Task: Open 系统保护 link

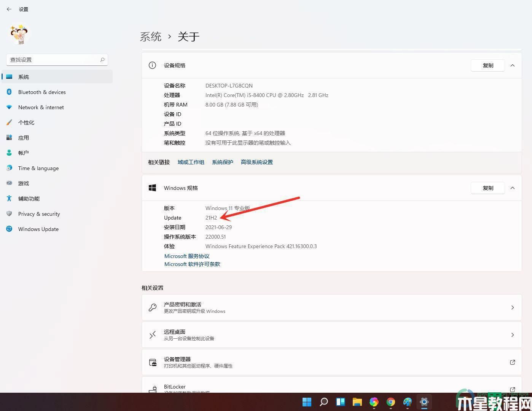Action: pyautogui.click(x=223, y=162)
